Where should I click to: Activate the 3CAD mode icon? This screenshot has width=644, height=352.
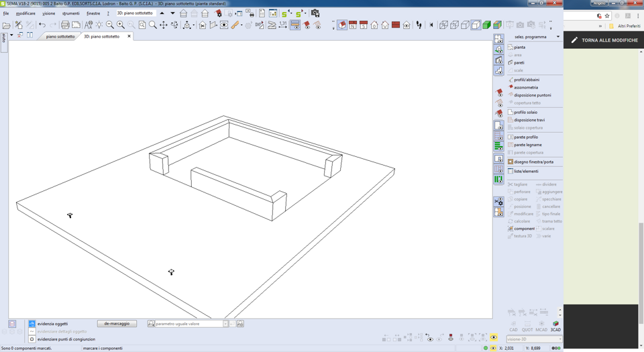coord(555,326)
